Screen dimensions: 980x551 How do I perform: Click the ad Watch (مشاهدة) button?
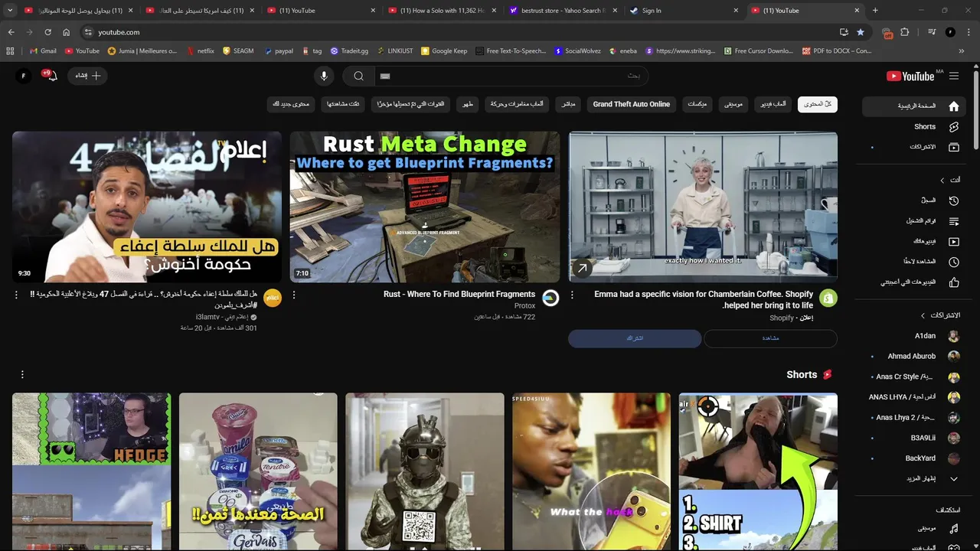770,338
